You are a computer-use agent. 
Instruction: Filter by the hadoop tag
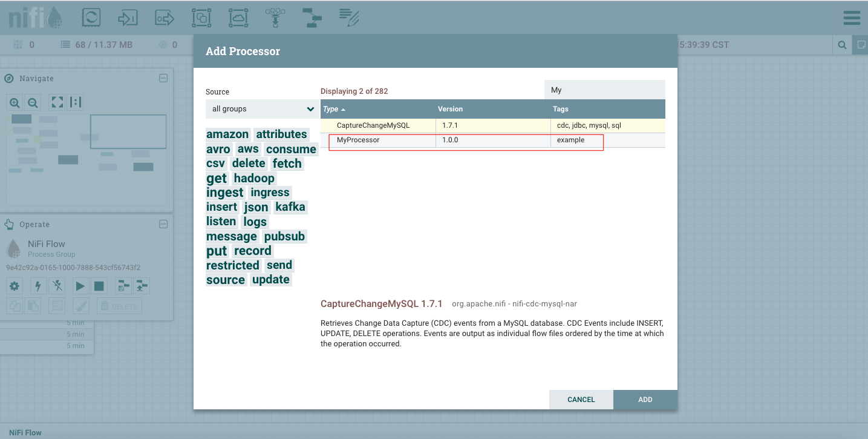click(x=254, y=178)
